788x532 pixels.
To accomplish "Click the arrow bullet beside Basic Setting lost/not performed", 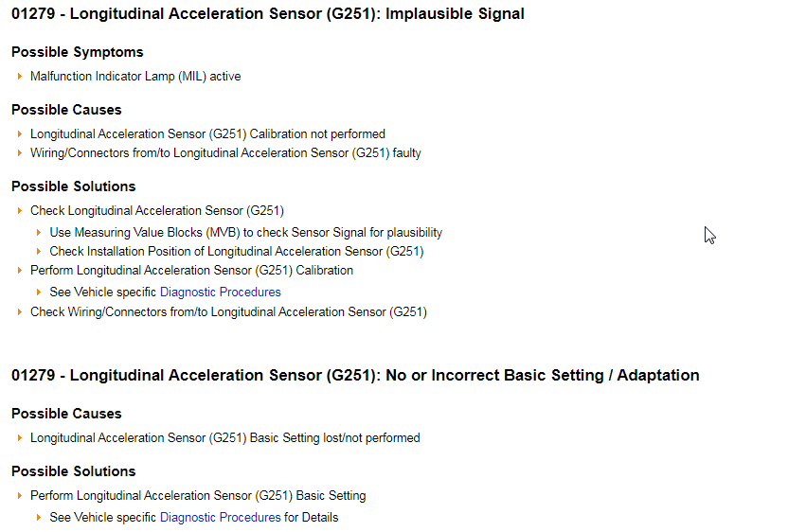I will pyautogui.click(x=20, y=438).
